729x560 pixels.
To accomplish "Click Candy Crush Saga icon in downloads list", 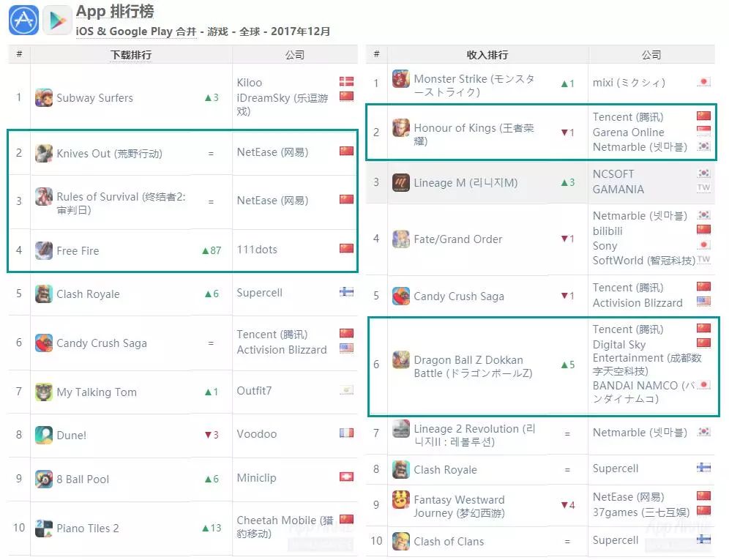I will pos(44,343).
